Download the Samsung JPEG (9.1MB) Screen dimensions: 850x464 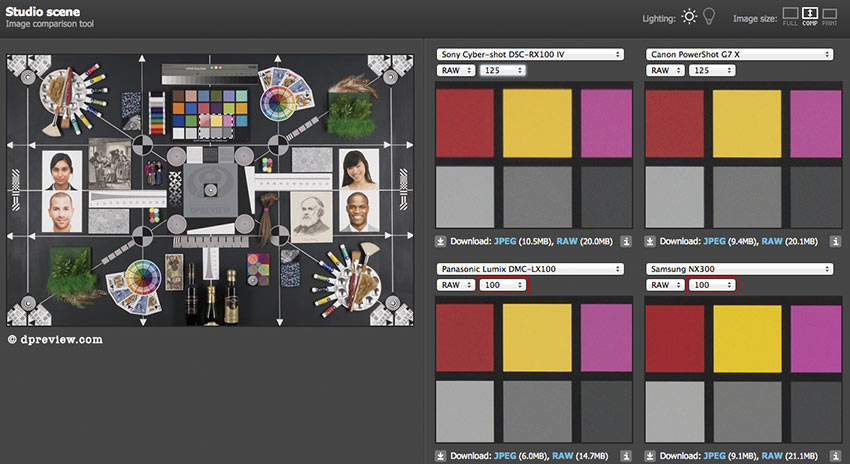coord(714,456)
